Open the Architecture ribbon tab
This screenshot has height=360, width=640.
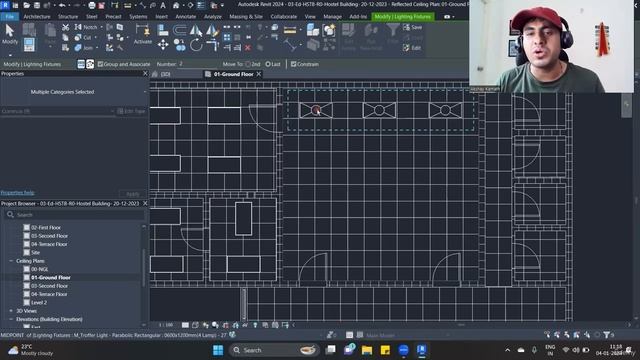[x=37, y=17]
